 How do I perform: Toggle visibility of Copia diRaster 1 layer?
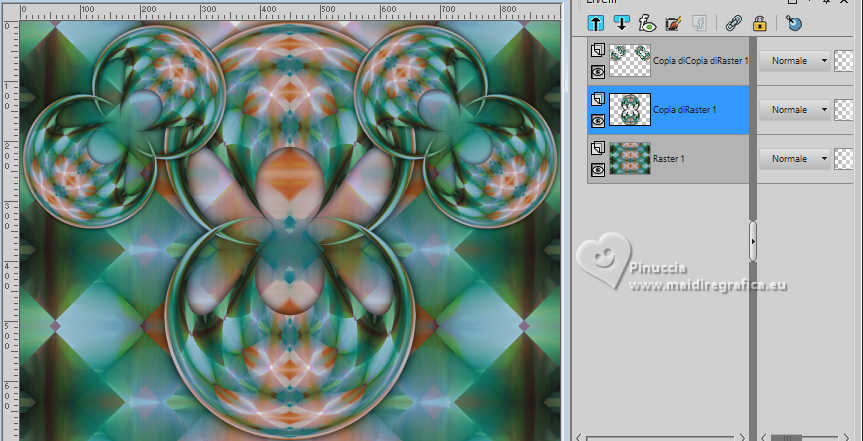598,120
